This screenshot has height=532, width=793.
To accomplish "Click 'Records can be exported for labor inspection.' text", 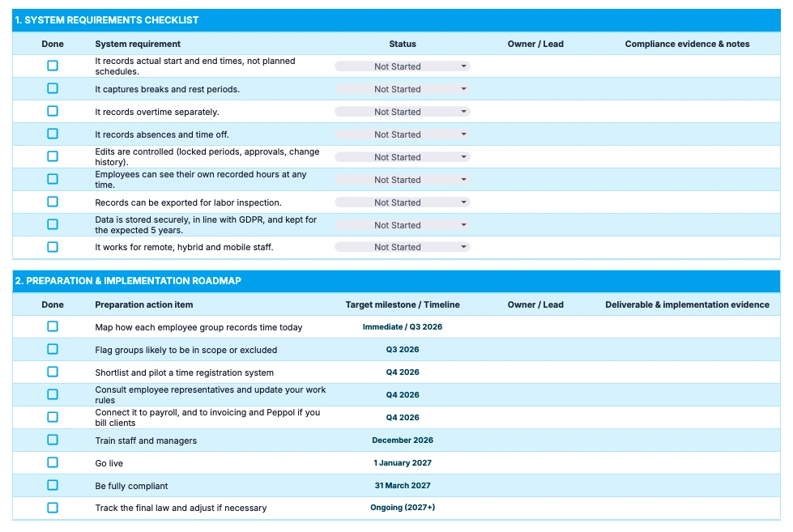I will pyautogui.click(x=188, y=202).
